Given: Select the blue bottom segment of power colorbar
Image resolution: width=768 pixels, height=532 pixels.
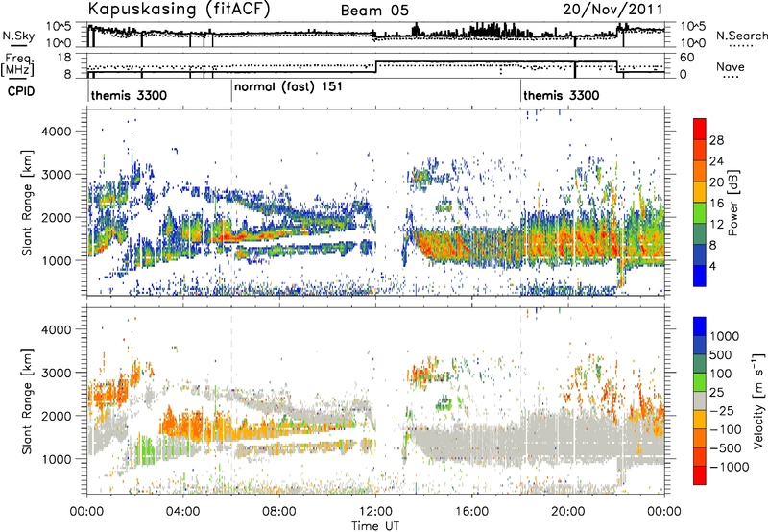Looking at the screenshot, I should tap(700, 277).
